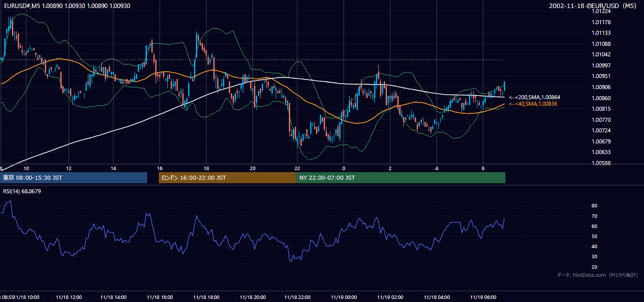This screenshot has height=302, width=644.
Task: Click hour tick 22 under price chart
Action: (298, 168)
